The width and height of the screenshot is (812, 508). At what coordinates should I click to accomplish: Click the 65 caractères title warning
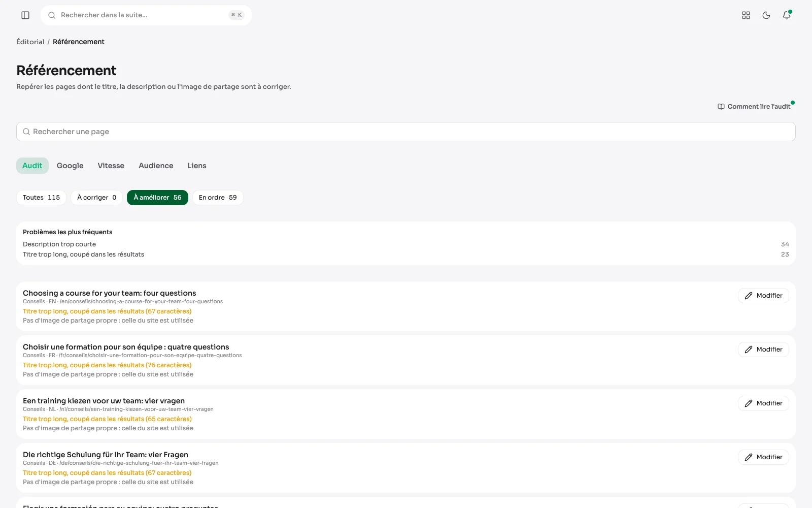(107, 419)
